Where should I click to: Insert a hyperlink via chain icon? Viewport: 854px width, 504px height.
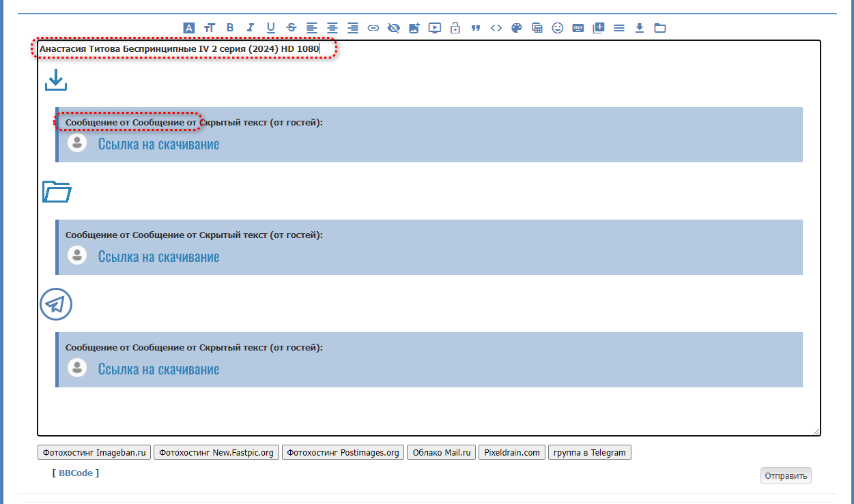pyautogui.click(x=373, y=28)
